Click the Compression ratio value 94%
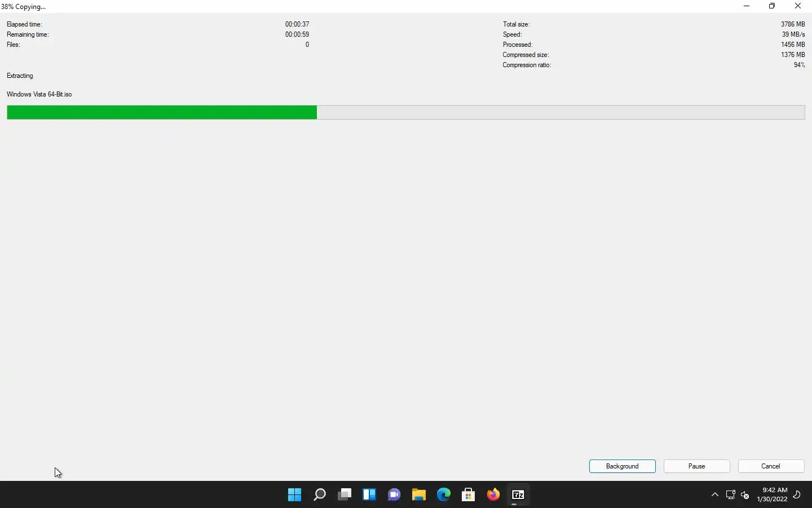The height and width of the screenshot is (508, 812). [x=800, y=65]
